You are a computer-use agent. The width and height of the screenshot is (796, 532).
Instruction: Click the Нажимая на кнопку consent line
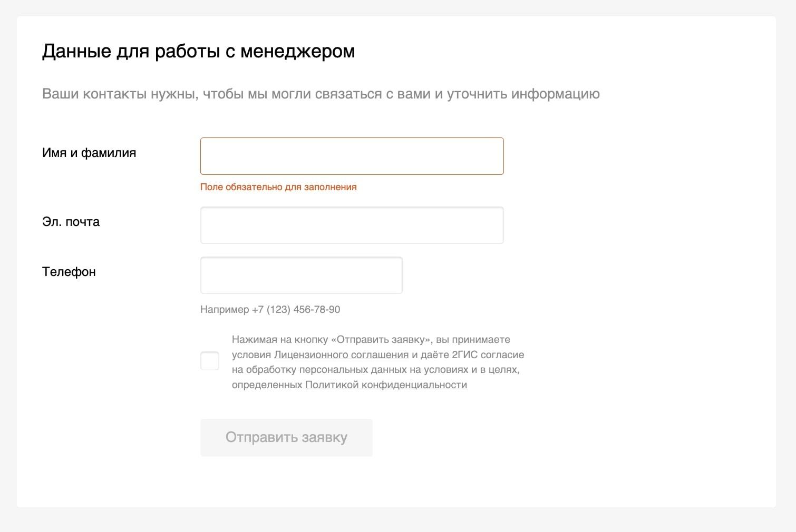[x=371, y=339]
